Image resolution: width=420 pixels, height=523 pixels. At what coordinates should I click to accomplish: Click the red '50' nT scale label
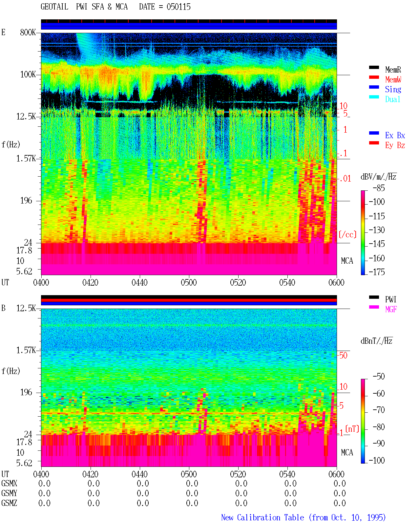tap(343, 356)
